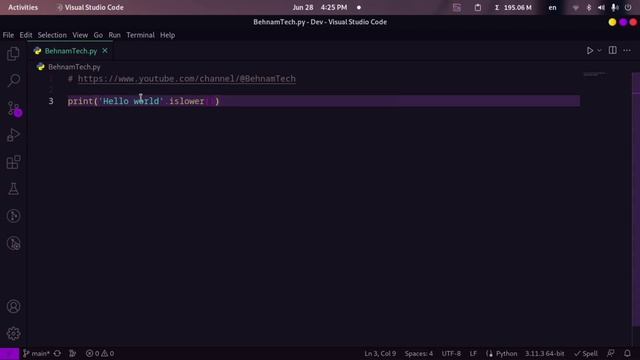Open the Accounts menu icon
The width and height of the screenshot is (640, 360).
pyautogui.click(x=13, y=306)
